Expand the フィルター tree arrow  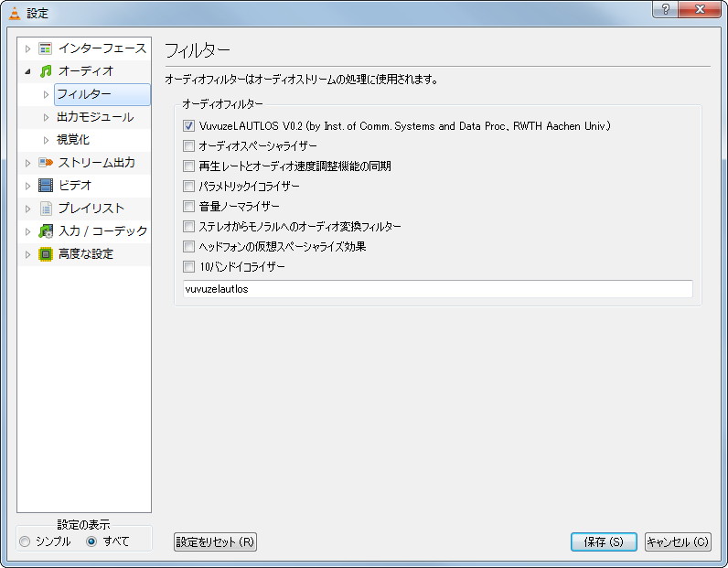[46, 94]
